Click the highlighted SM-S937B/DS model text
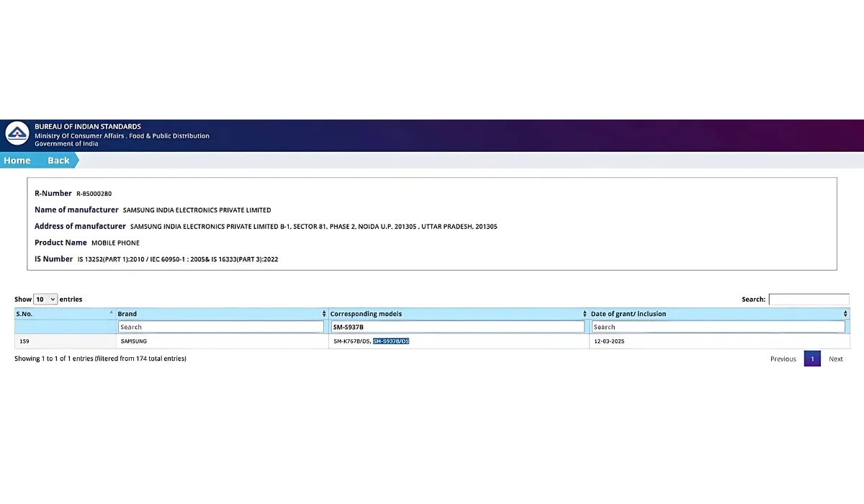Viewport: 864px width, 504px height. [x=391, y=341]
